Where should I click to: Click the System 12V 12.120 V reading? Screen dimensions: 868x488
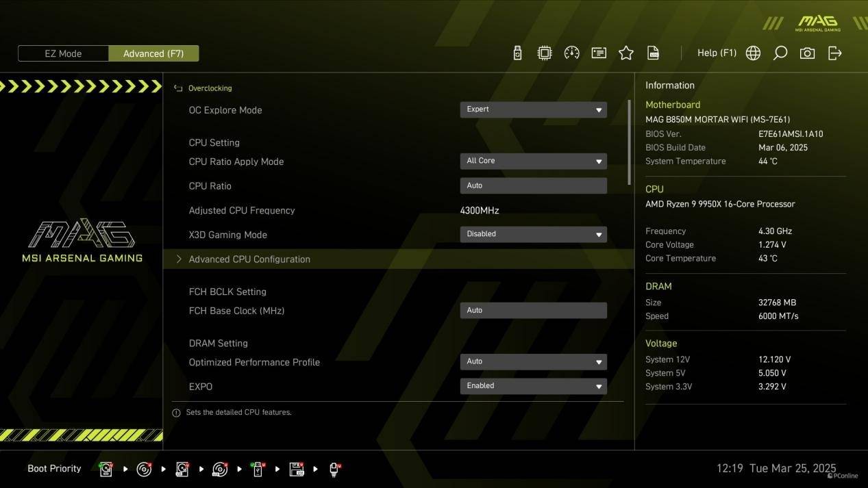pyautogui.click(x=774, y=359)
